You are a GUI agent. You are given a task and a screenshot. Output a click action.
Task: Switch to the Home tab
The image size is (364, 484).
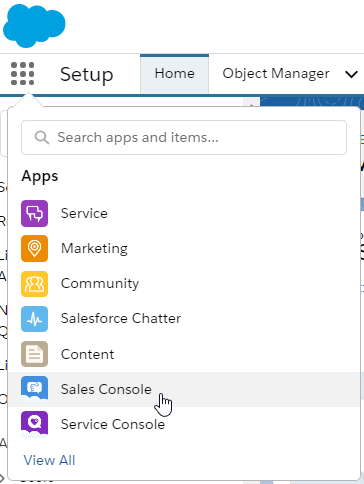tap(174, 74)
